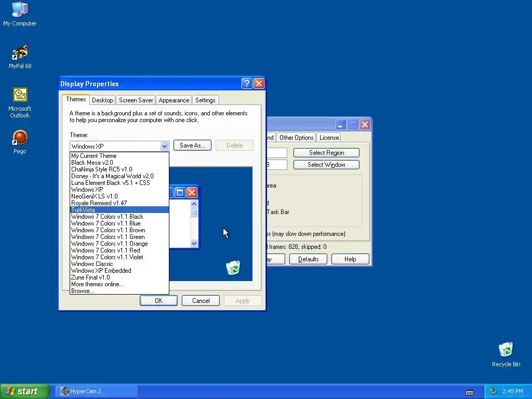532x399 pixels.
Task: Switch to the Settings tab
Action: [205, 100]
